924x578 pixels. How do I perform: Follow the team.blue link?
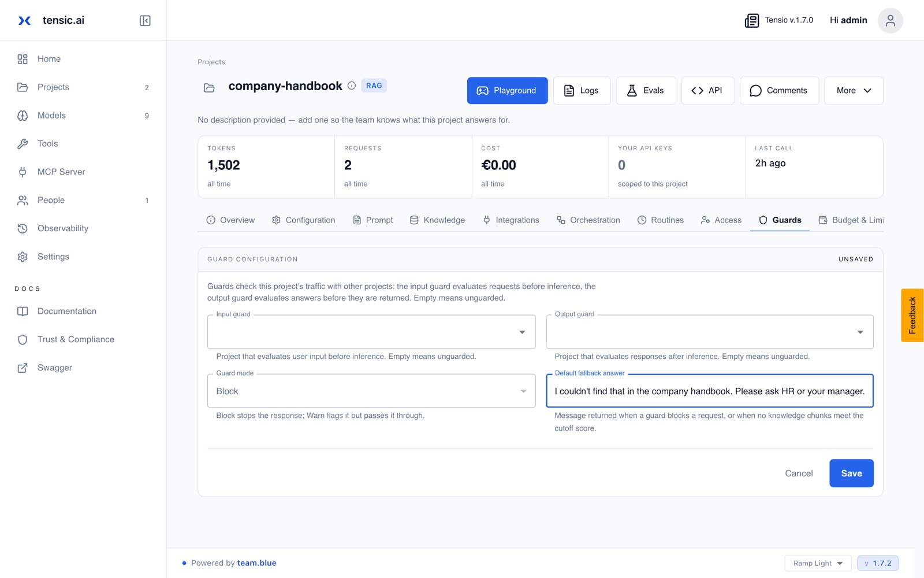257,563
